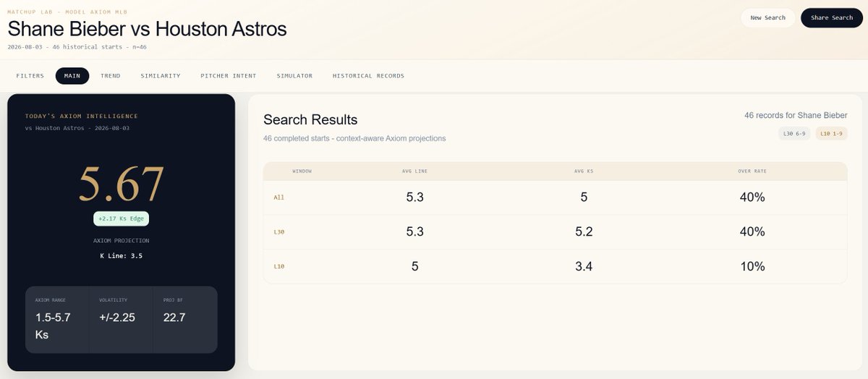This screenshot has width=868, height=379.
Task: Click the L30 row Over Rate 40%
Action: (752, 231)
